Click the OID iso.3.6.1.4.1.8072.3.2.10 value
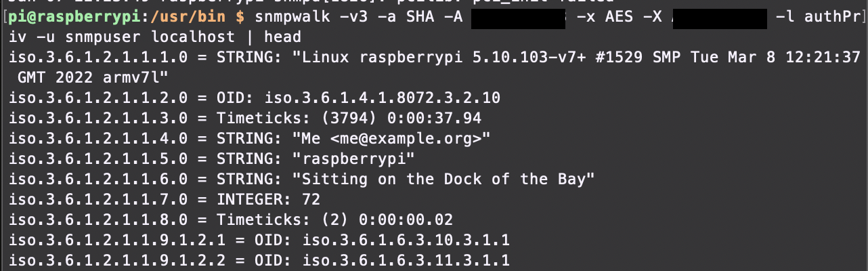 [x=382, y=98]
